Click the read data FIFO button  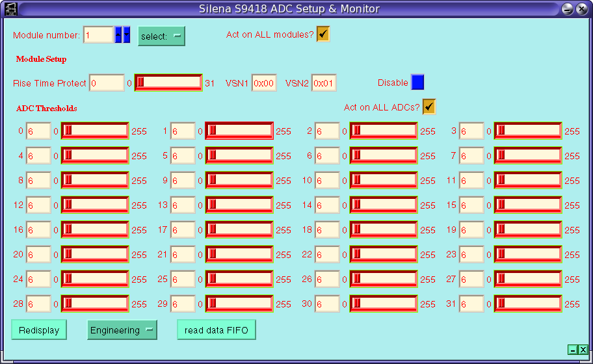pyautogui.click(x=217, y=330)
